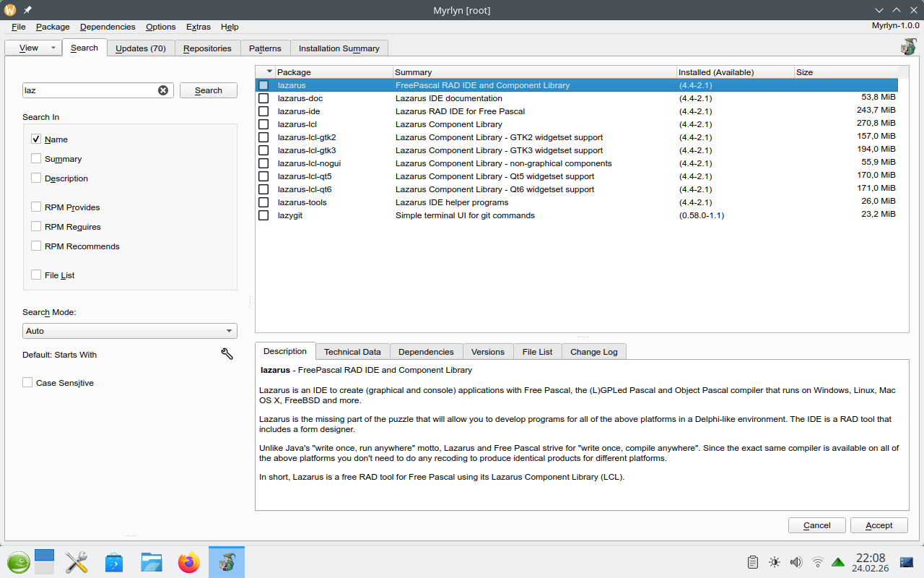The width and height of the screenshot is (924, 578).
Task: Toggle the Case Sensitive checkbox
Action: 27,383
